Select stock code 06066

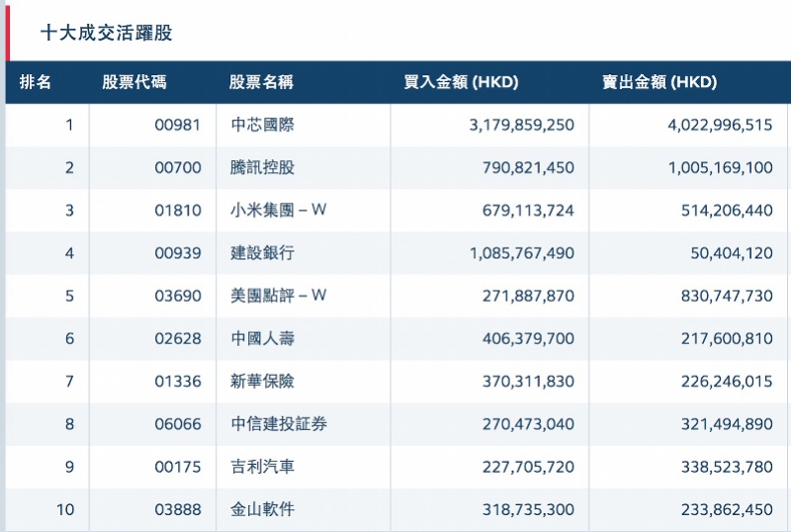pyautogui.click(x=178, y=424)
